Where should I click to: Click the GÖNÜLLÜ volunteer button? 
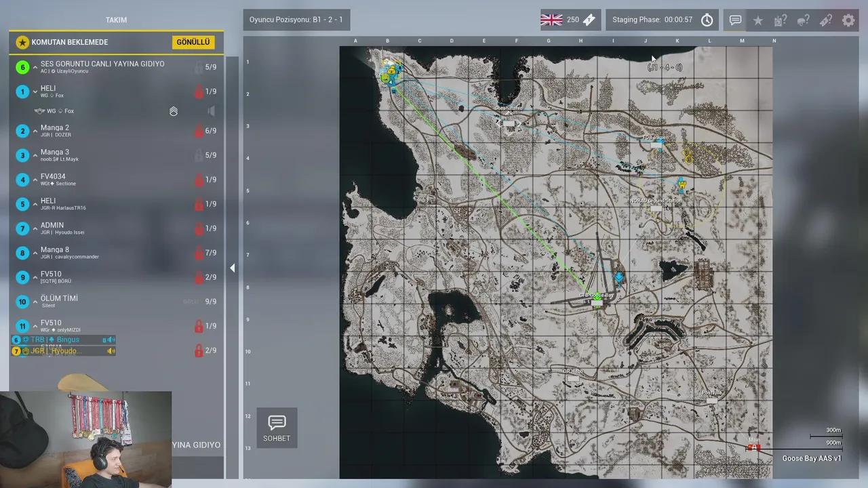point(193,42)
